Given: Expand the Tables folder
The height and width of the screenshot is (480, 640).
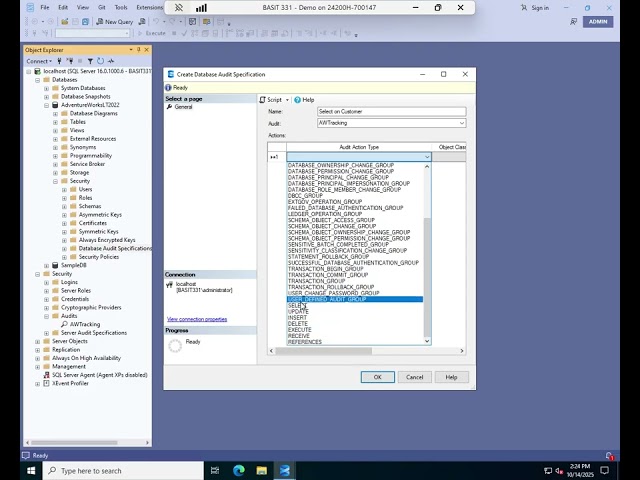Looking at the screenshot, I should (x=56, y=122).
